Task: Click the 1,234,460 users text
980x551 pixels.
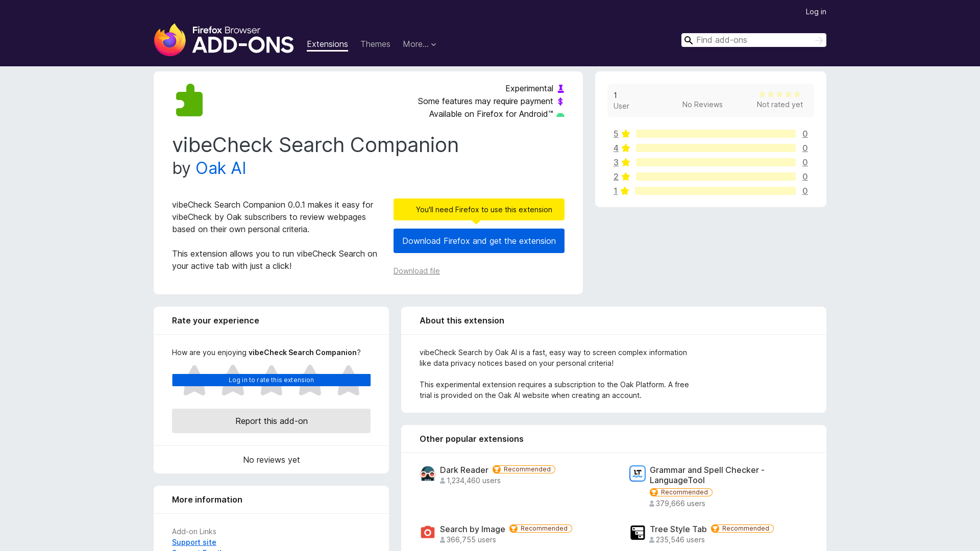Action: pos(474,481)
